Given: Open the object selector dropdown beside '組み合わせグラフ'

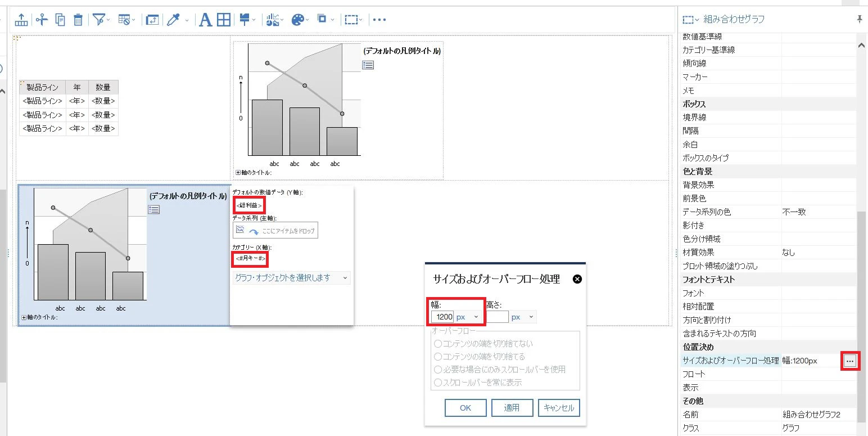Looking at the screenshot, I should (691, 20).
